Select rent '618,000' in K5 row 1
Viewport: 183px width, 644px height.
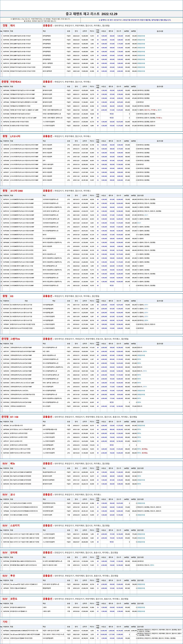[112, 305]
